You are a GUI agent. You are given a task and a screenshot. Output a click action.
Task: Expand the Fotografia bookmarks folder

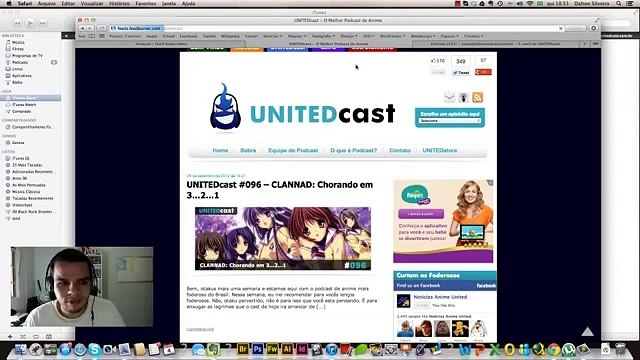[323, 36]
